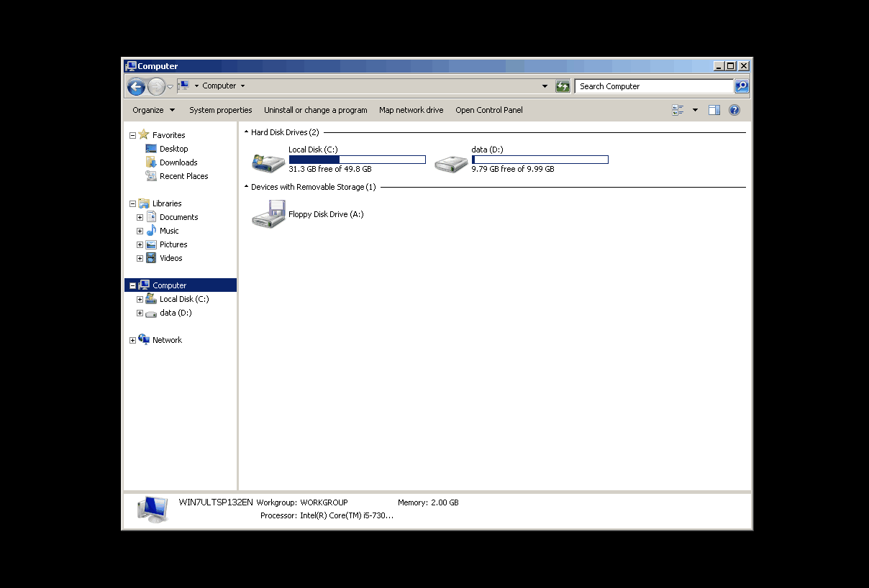Select Network in navigation pane
This screenshot has height=588, width=869.
pos(167,340)
